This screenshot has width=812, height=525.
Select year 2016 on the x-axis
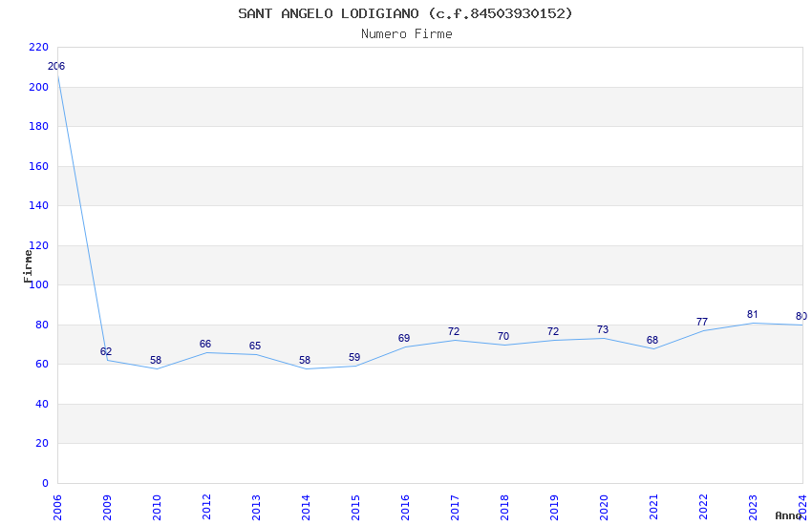[405, 507]
